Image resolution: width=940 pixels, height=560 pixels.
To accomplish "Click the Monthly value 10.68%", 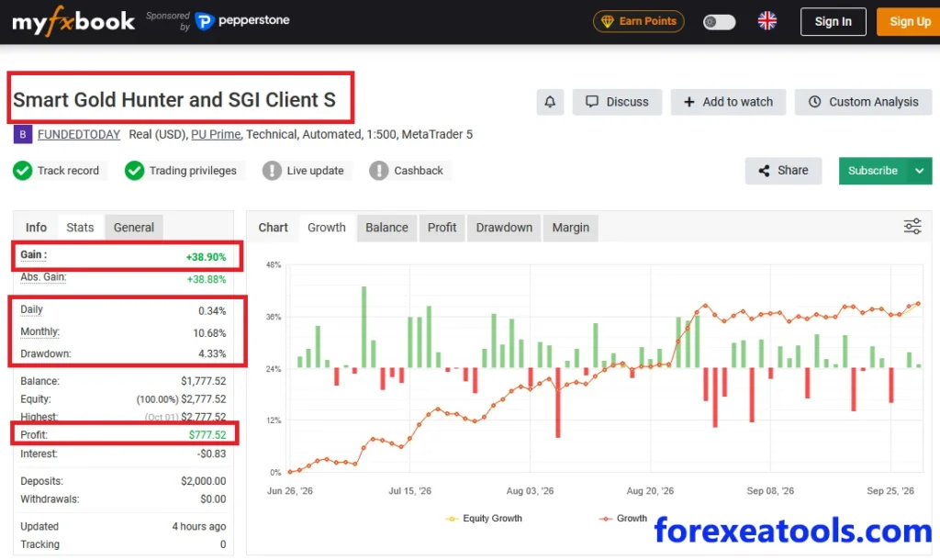I will click(209, 332).
